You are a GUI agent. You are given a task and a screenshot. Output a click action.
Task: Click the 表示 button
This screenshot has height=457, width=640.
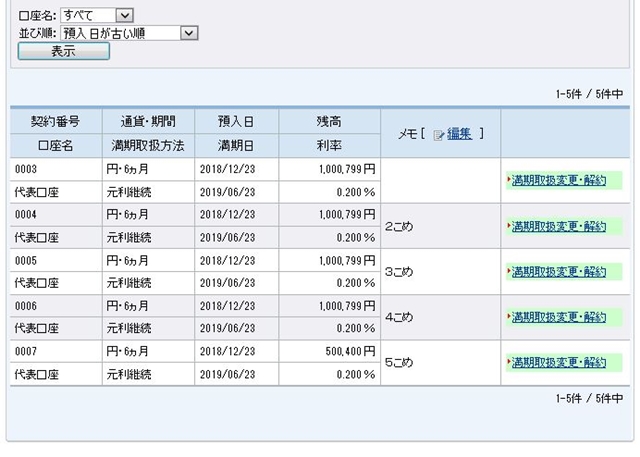click(64, 51)
